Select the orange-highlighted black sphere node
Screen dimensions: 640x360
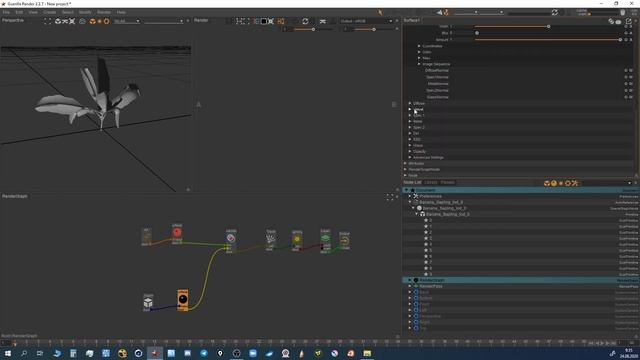tap(183, 300)
